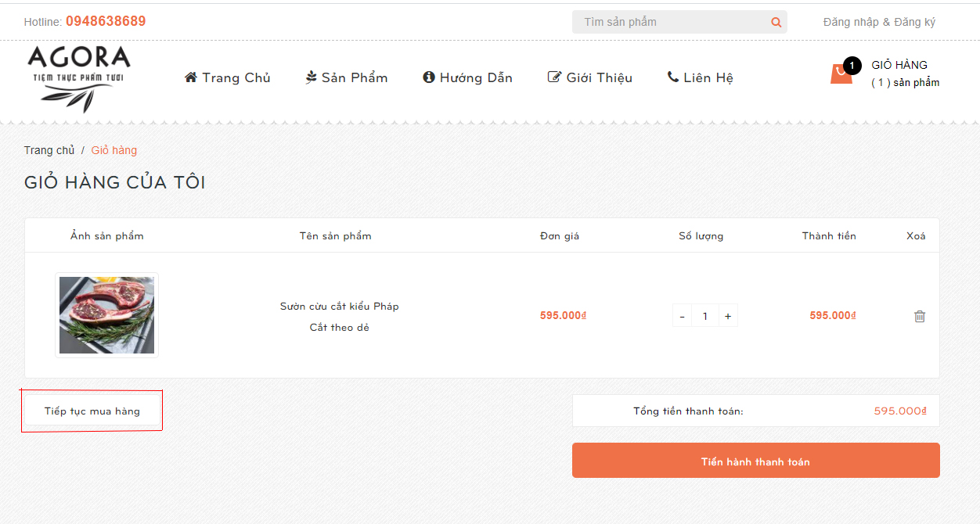Click Trang chủ breadcrumb link
Viewport: 980px width, 524px height.
(x=49, y=150)
